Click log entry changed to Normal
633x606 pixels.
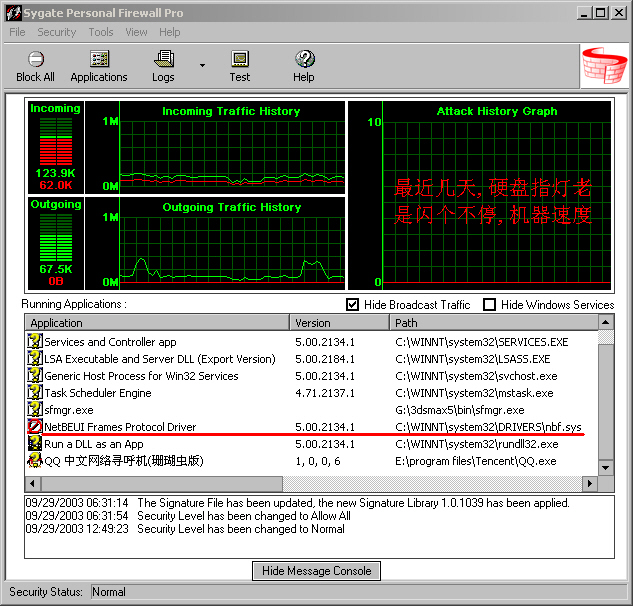tap(185, 529)
